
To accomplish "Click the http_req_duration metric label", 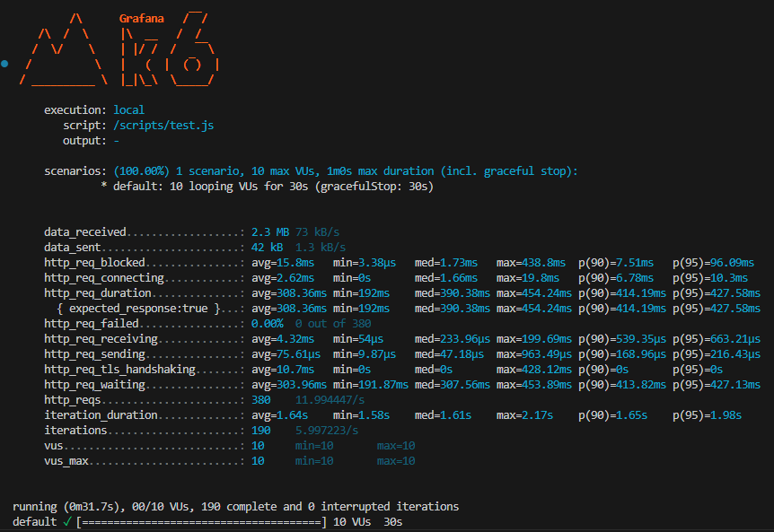I will (x=98, y=292).
